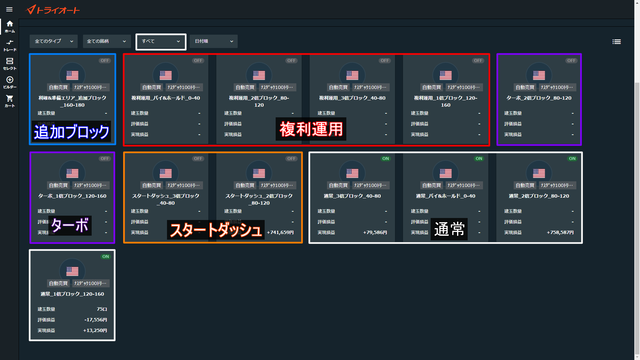Open card title スタートダッシュ_2倍ブロック_80-120
The height and width of the screenshot is (360, 640).
[x=259, y=199]
